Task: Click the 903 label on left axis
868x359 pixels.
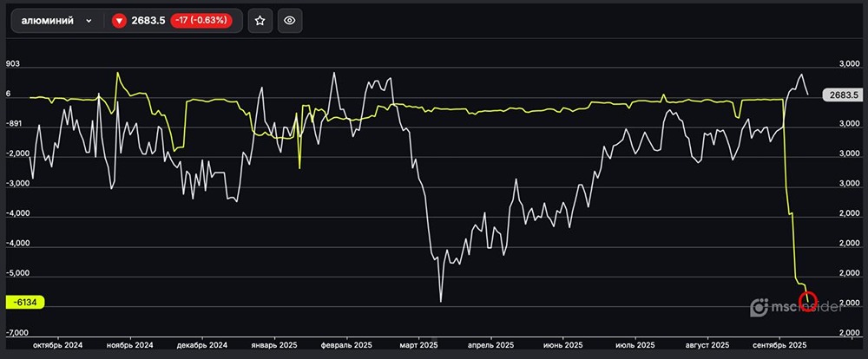Action: point(13,64)
